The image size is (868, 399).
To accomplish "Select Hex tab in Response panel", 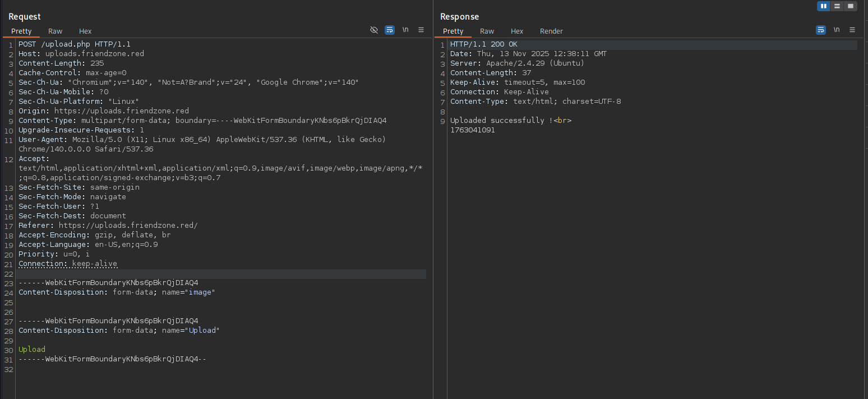I will [x=517, y=31].
